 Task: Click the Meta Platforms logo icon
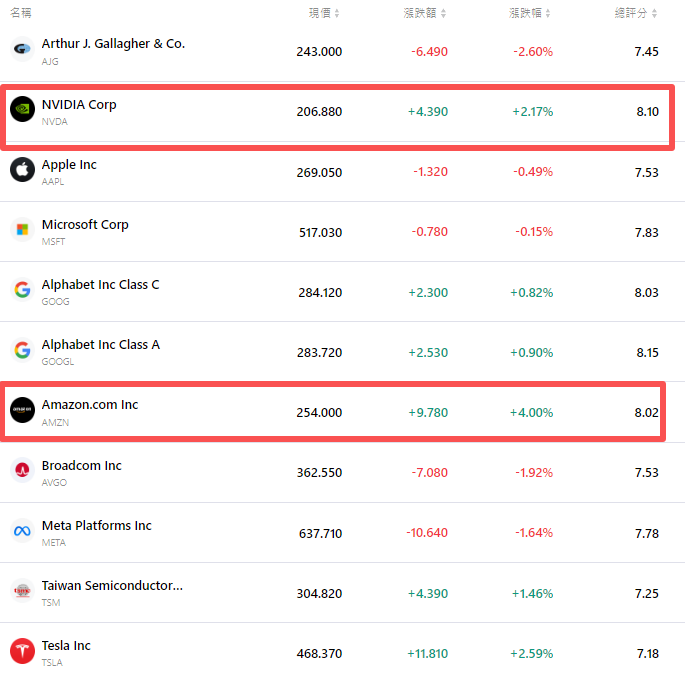click(22, 531)
